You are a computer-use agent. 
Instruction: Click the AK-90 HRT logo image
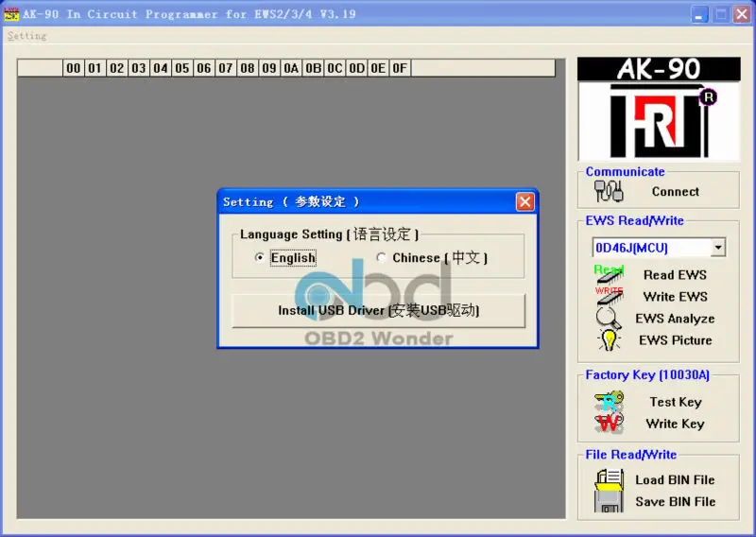coord(659,109)
